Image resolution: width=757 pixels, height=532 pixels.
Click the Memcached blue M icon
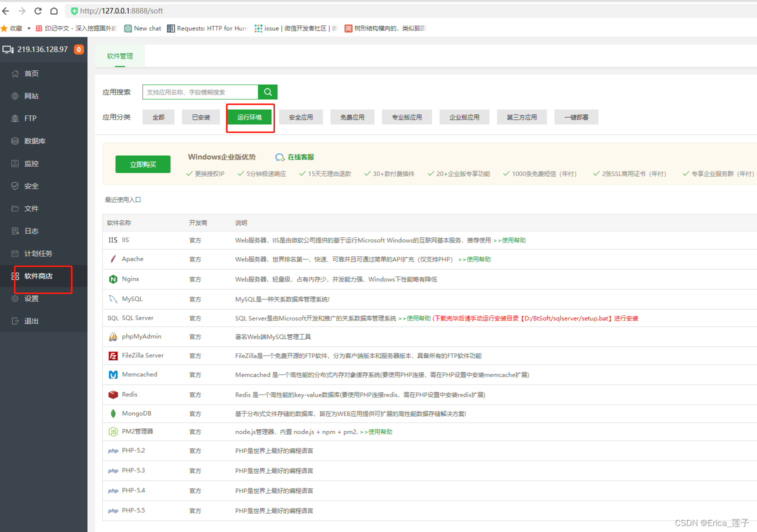[x=113, y=375]
